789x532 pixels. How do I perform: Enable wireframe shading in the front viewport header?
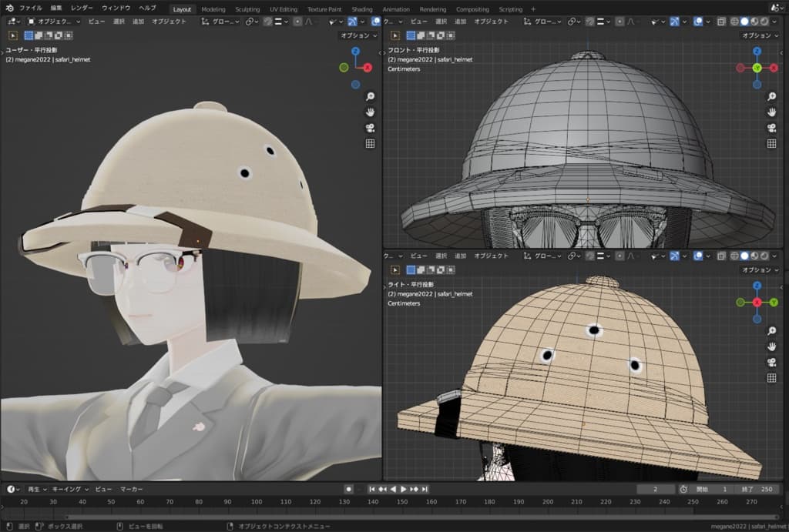(x=734, y=22)
